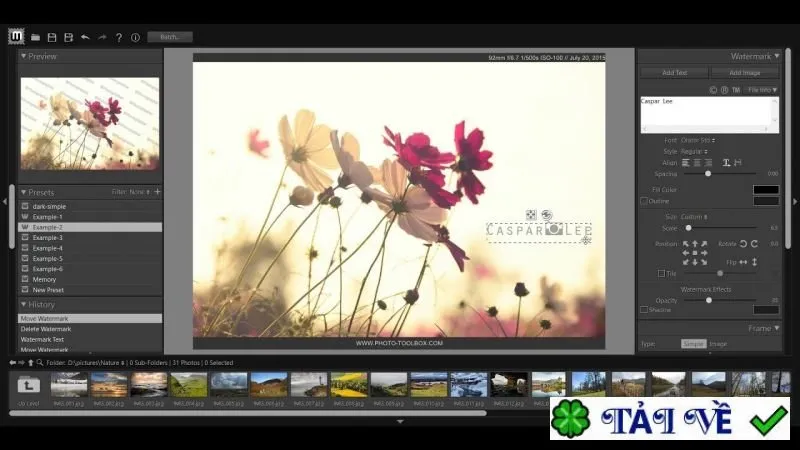The height and width of the screenshot is (450, 800).
Task: Click the Batch button
Action: pos(170,37)
